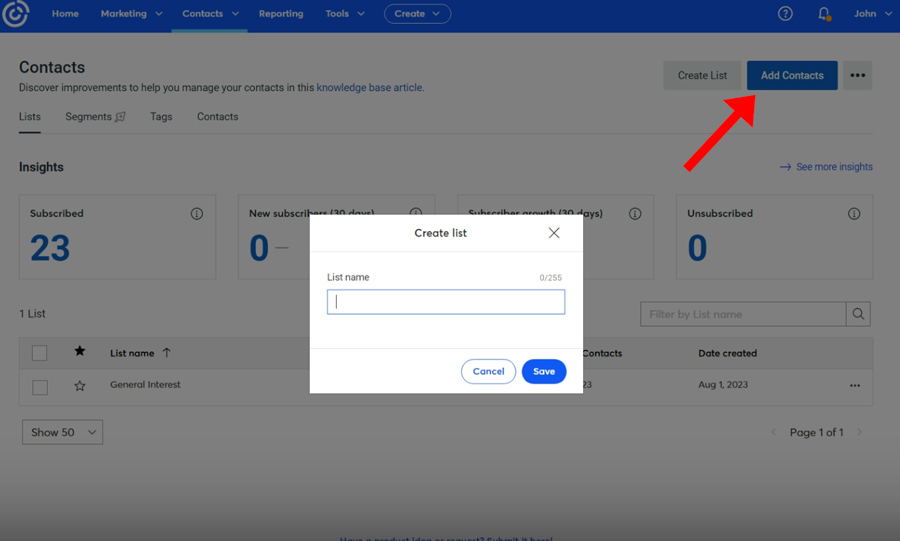Open the Show 50 rows dropdown
Image resolution: width=900 pixels, height=541 pixels.
(63, 432)
